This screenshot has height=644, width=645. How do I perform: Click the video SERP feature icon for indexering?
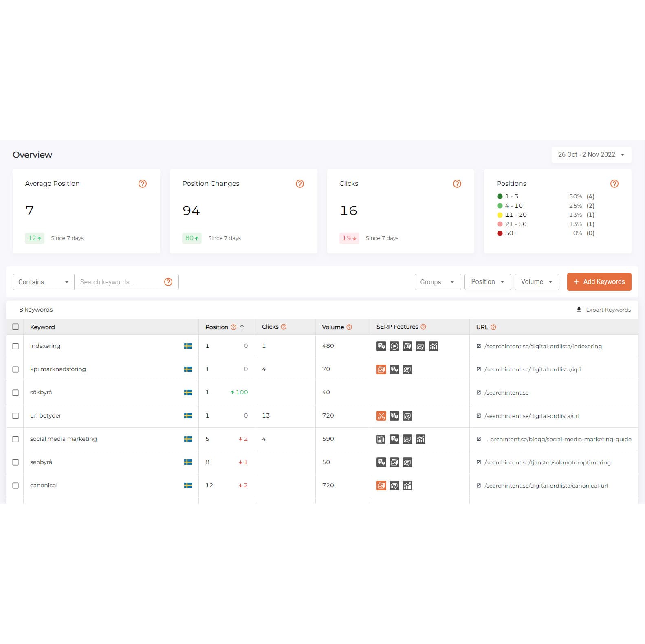pos(394,346)
